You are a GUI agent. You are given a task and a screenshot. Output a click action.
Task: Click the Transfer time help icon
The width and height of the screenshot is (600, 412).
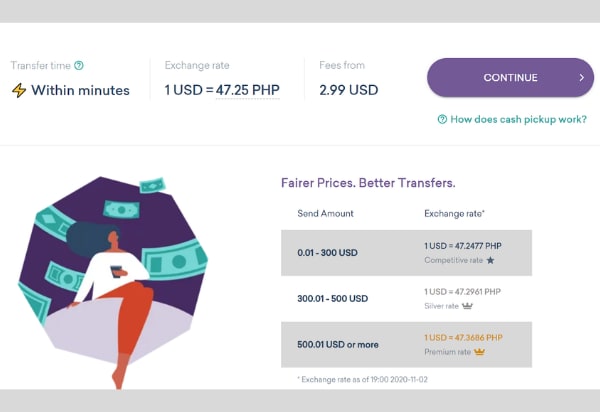[x=79, y=66]
